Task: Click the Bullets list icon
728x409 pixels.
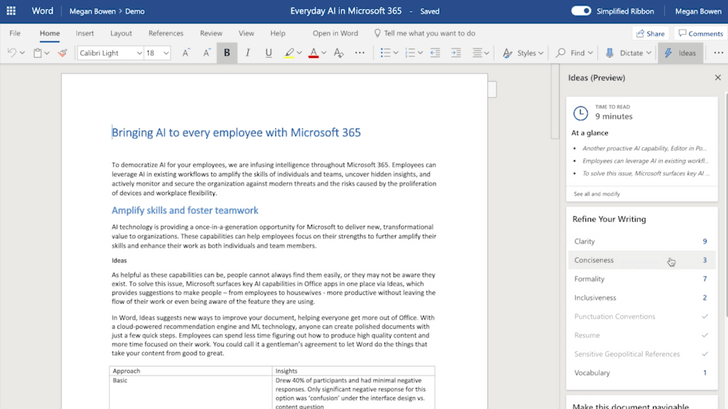Action: coord(385,53)
